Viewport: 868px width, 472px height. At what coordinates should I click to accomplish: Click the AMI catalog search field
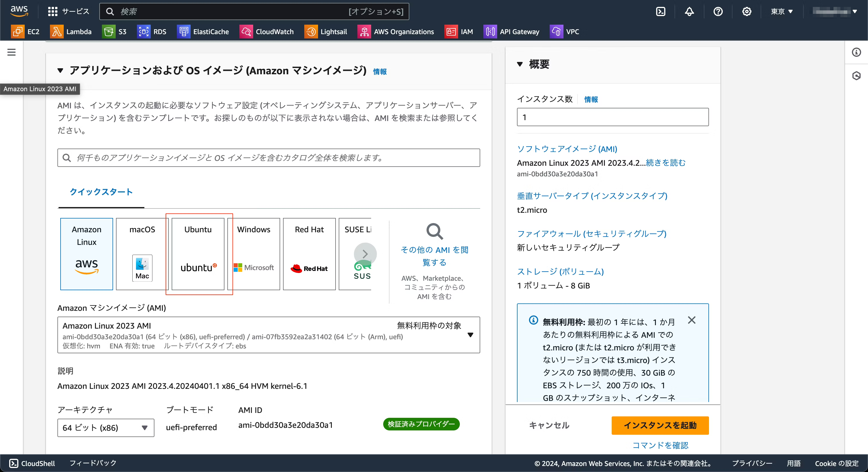click(269, 157)
